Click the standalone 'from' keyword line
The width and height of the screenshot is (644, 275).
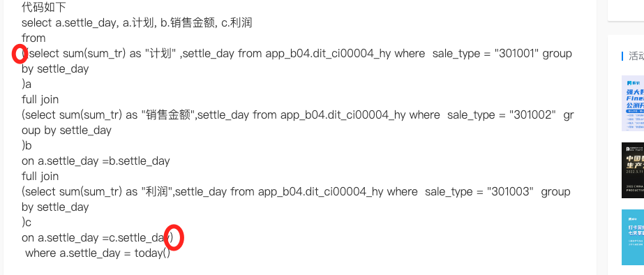[33, 38]
